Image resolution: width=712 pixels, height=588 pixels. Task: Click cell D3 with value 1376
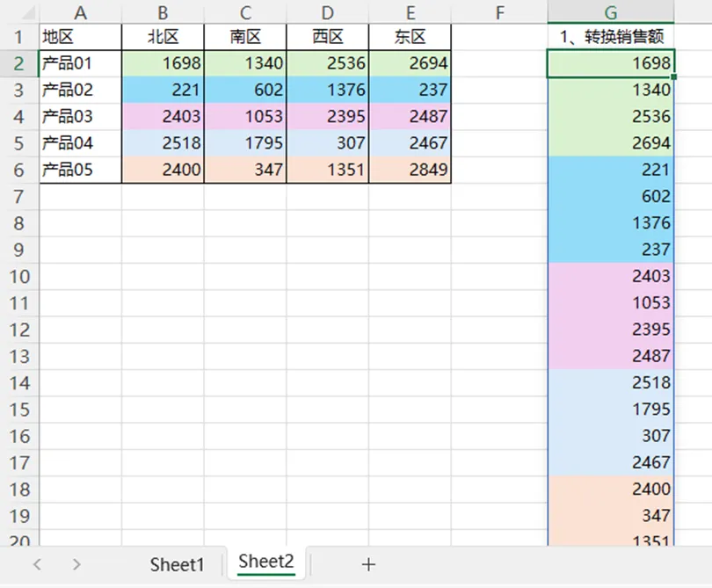click(327, 90)
